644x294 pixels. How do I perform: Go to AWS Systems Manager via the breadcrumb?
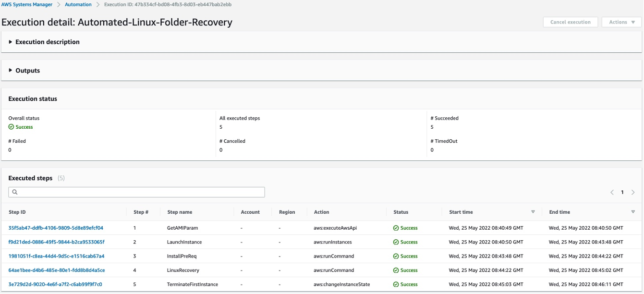coord(26,5)
